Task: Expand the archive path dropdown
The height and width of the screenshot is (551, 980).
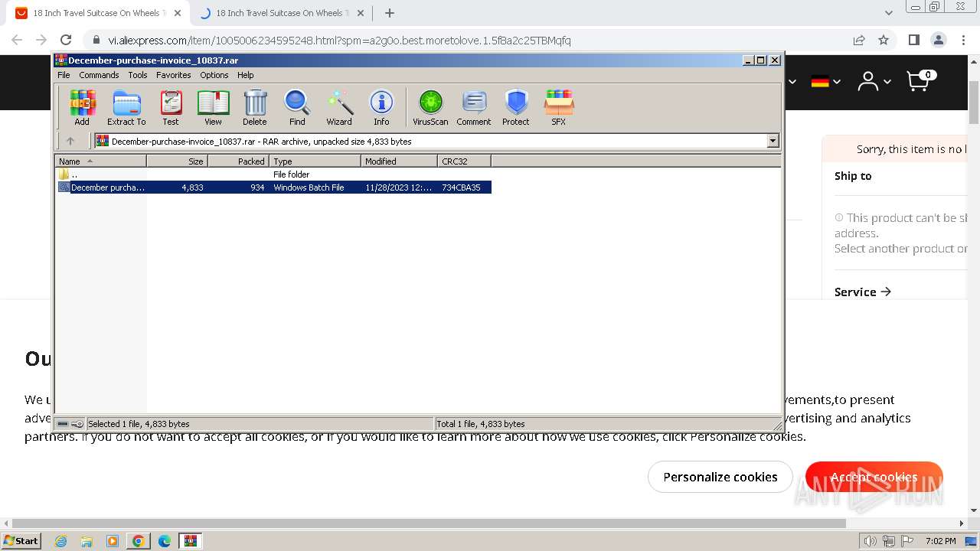Action: click(773, 141)
